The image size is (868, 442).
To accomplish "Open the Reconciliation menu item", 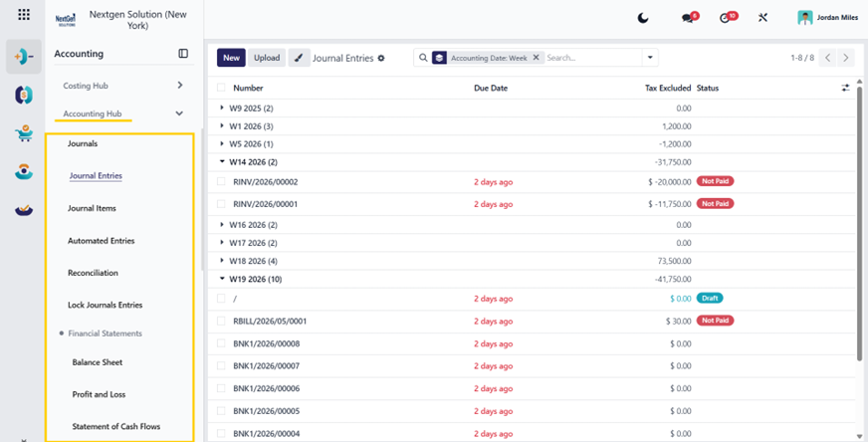I will (x=93, y=273).
